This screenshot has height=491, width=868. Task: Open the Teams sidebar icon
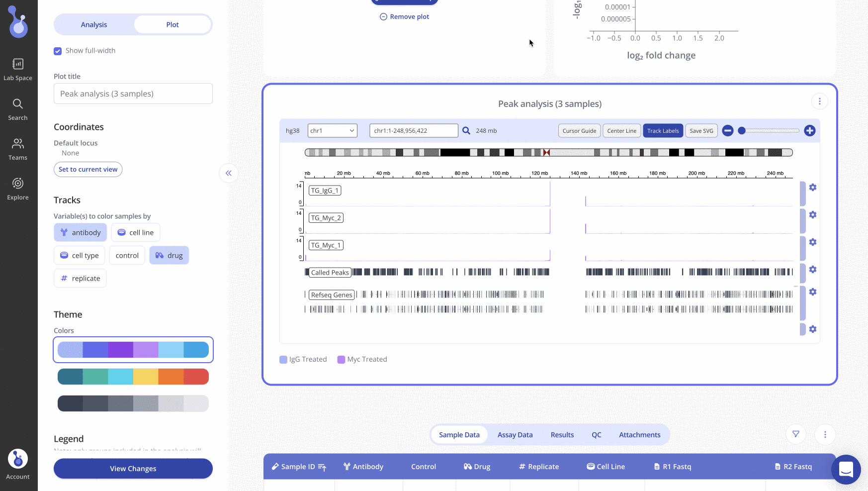point(18,149)
